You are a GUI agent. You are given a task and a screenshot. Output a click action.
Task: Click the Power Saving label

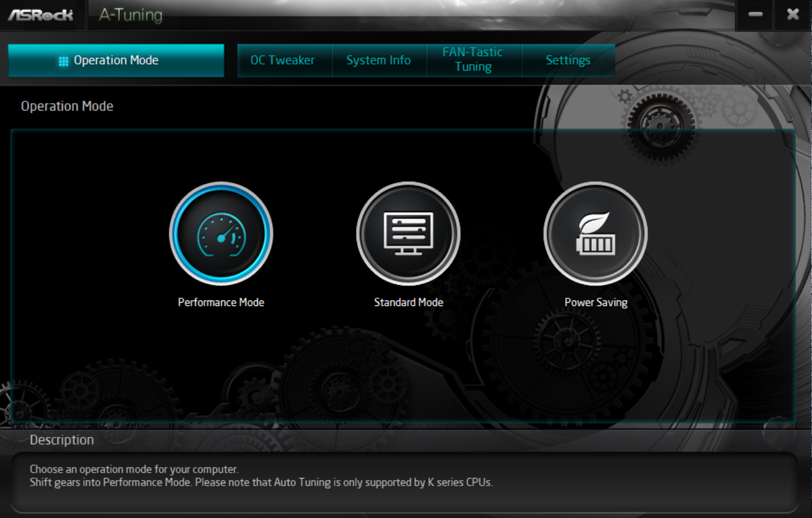596,302
